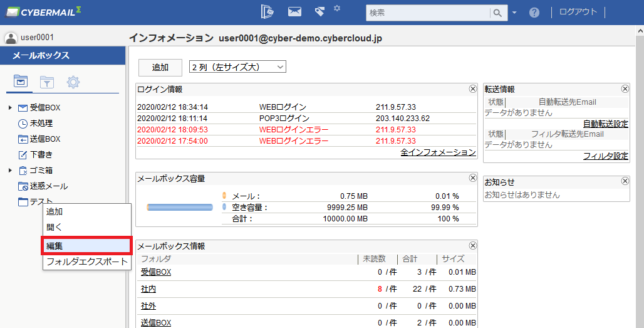Click the envelope mail icon in header
The image size is (644, 328).
point(294,11)
